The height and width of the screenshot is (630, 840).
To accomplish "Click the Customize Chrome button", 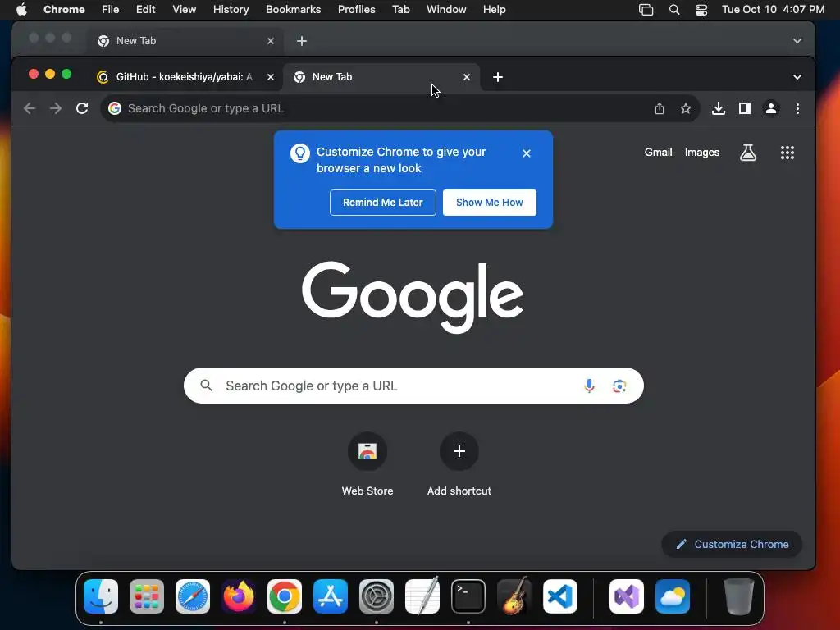I will 732,545.
